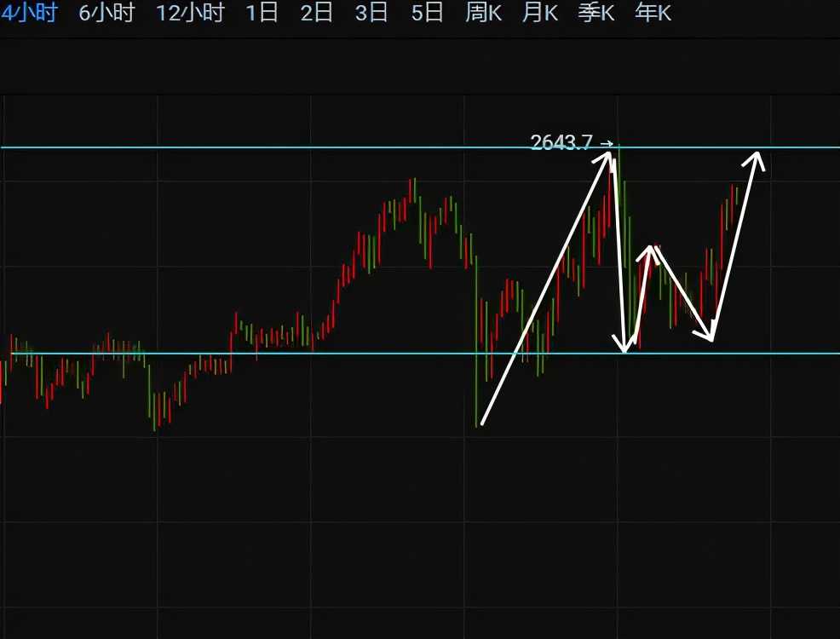Viewport: 840px width, 639px height.
Task: Click the 2643.7 high price label
Action: click(x=561, y=143)
